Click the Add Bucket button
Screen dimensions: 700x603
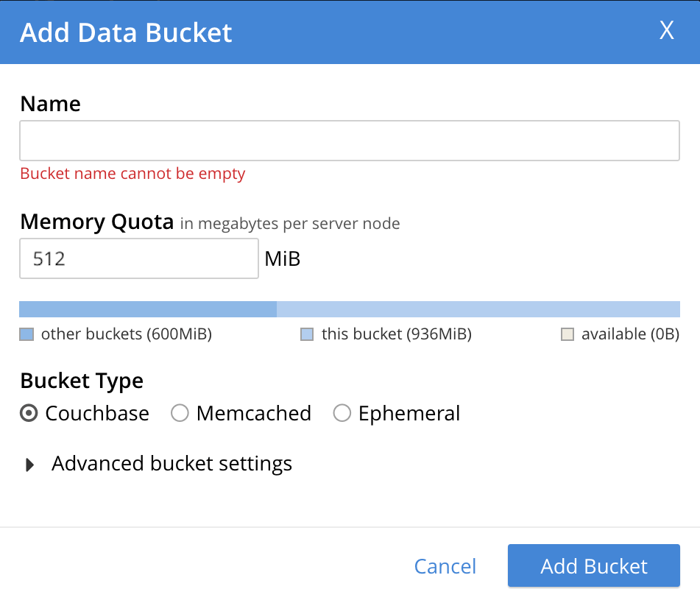[593, 565]
